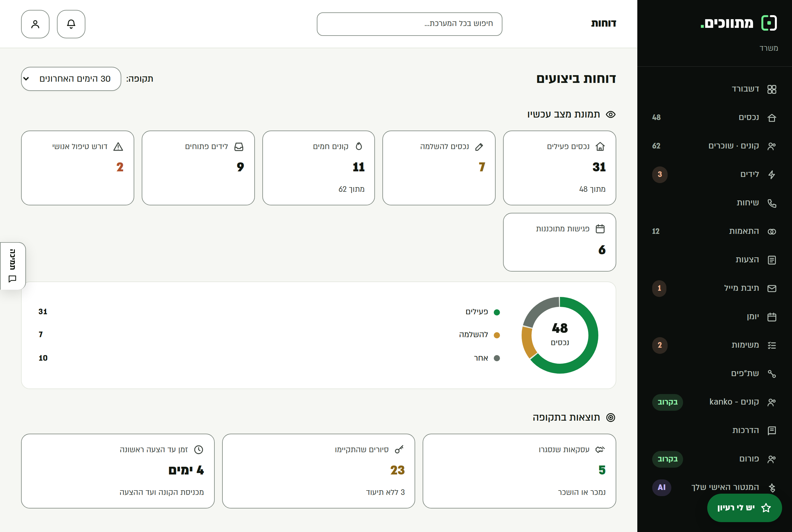Viewport: 792px width, 532px height.
Task: Click the לידים פתוחים inbox icon
Action: pos(239,147)
